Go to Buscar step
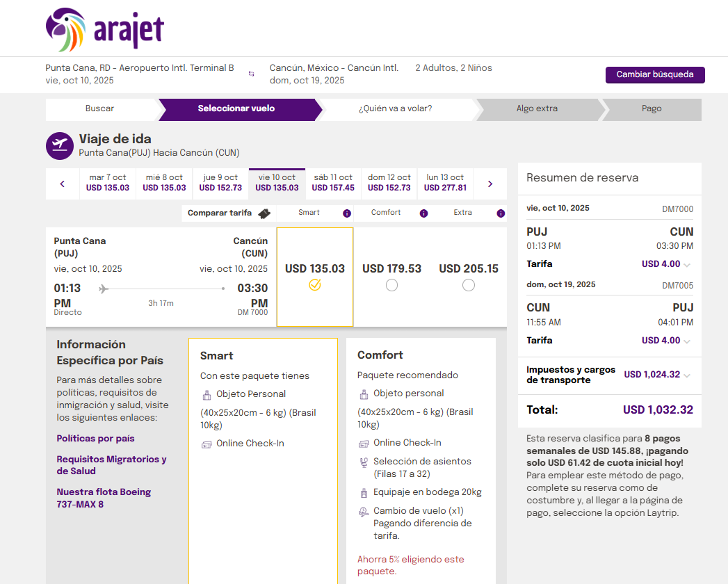Viewport: 728px width, 584px height. (x=100, y=109)
